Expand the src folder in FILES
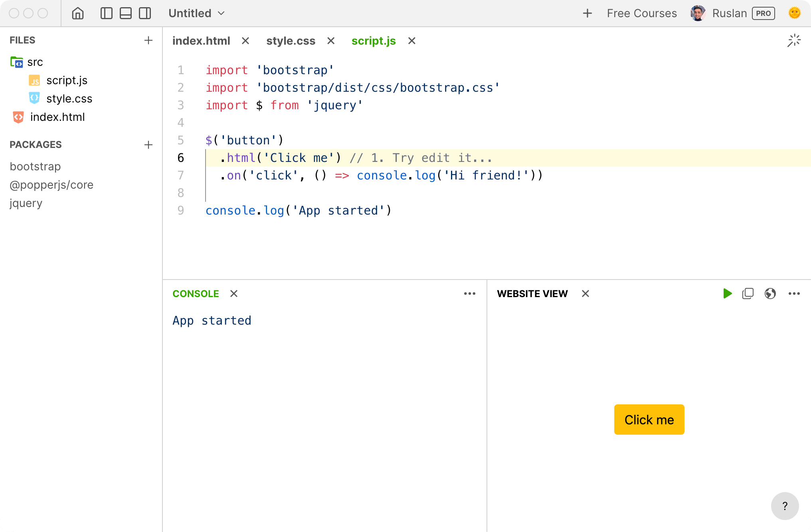This screenshot has height=532, width=811. coord(35,62)
